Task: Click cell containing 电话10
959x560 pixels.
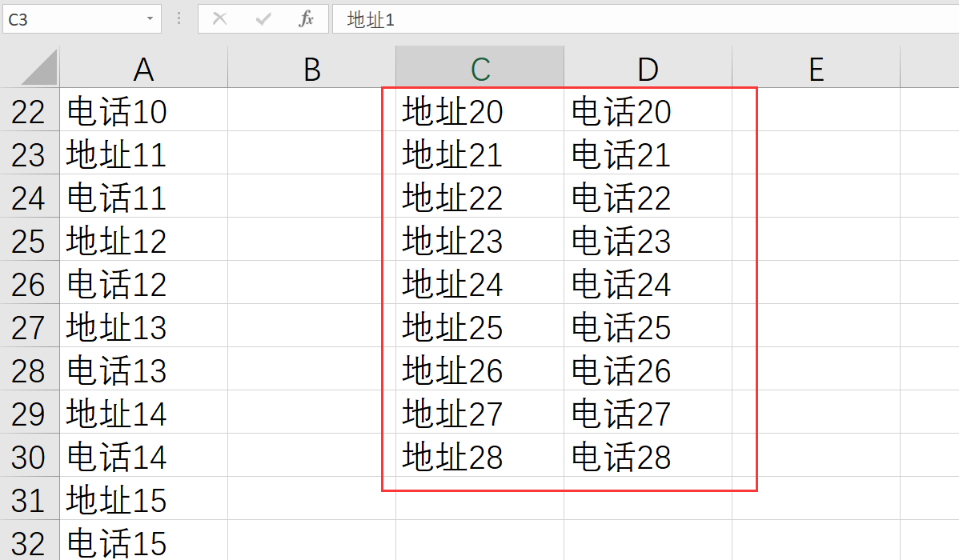Action: pos(117,111)
